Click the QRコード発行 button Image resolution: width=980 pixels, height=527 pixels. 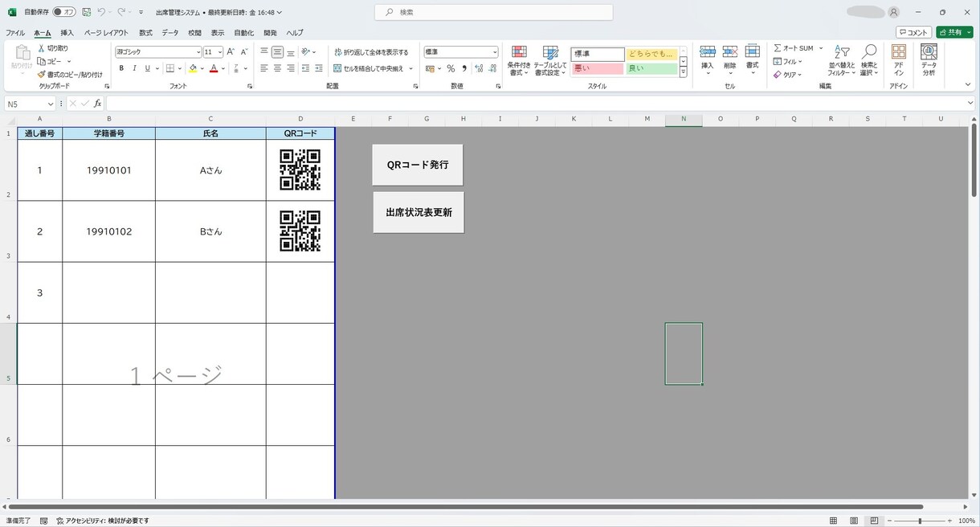click(x=418, y=165)
